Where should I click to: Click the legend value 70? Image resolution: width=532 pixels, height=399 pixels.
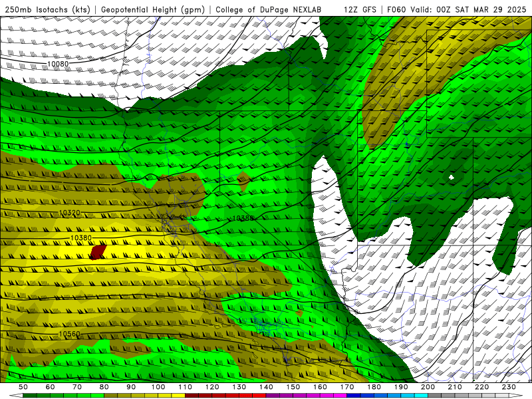click(77, 387)
